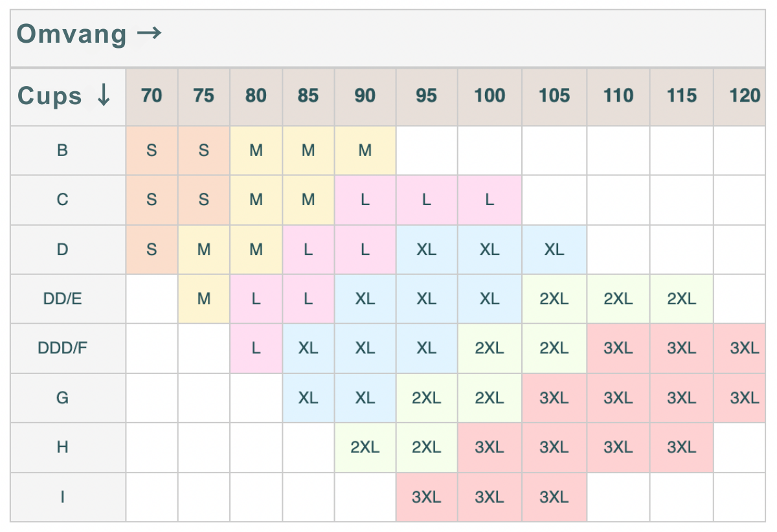Click the DD/E cup row label

tap(62, 299)
